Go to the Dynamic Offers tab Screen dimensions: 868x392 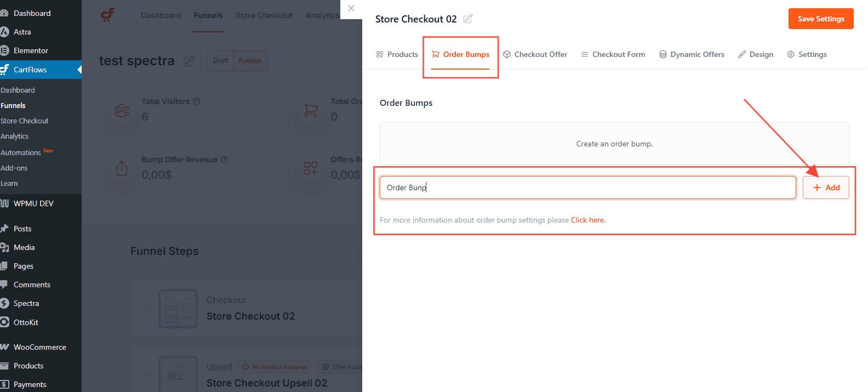pyautogui.click(x=692, y=54)
